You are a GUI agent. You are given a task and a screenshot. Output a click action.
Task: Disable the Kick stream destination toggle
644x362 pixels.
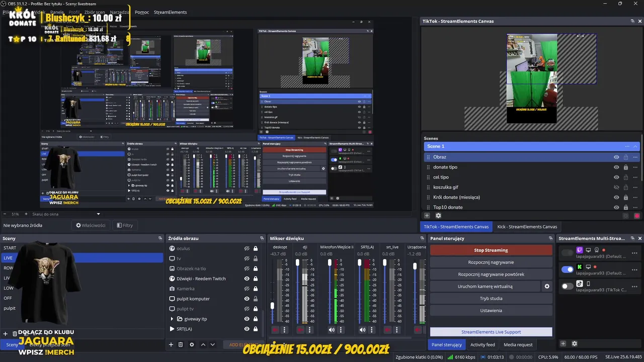pyautogui.click(x=568, y=269)
